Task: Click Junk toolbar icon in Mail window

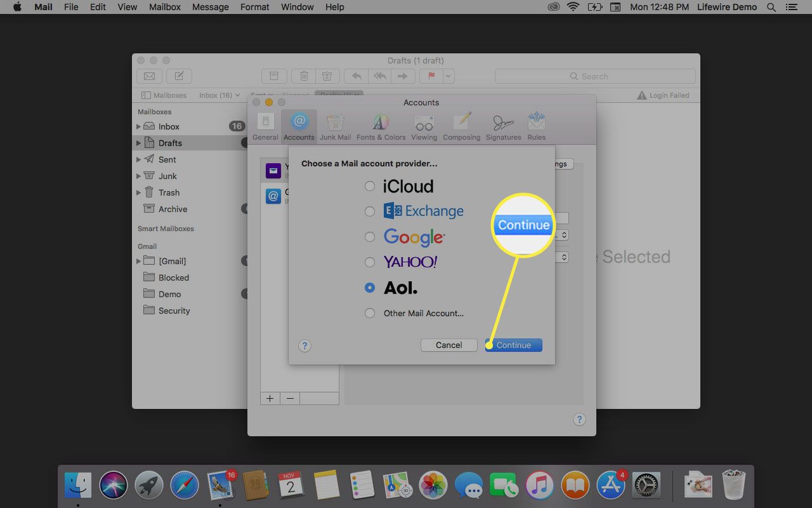Action: pos(327,76)
